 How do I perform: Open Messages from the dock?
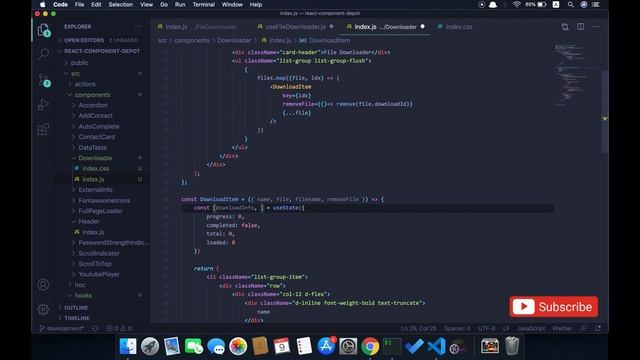(x=216, y=346)
